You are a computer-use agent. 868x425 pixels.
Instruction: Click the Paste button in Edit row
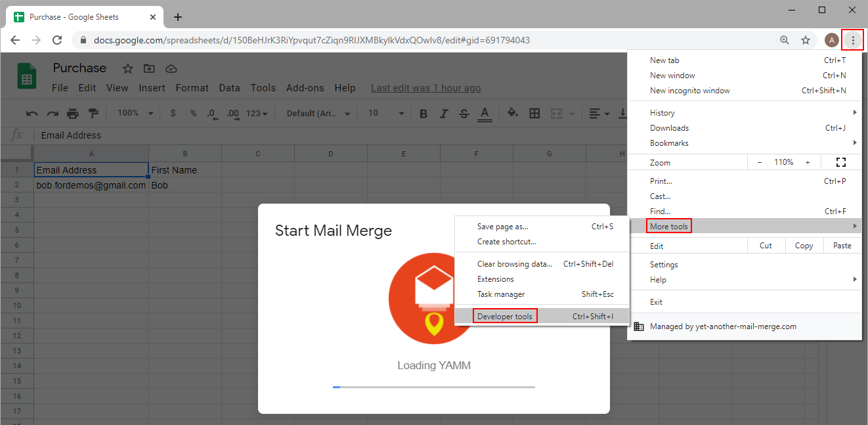[x=842, y=246]
